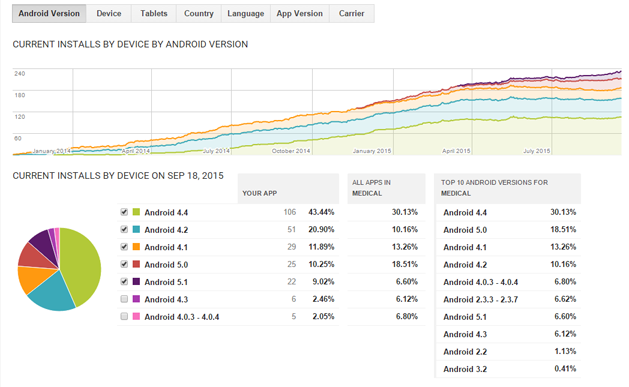
Task: Click the green slice of the pie chart
Action: [x=82, y=265]
